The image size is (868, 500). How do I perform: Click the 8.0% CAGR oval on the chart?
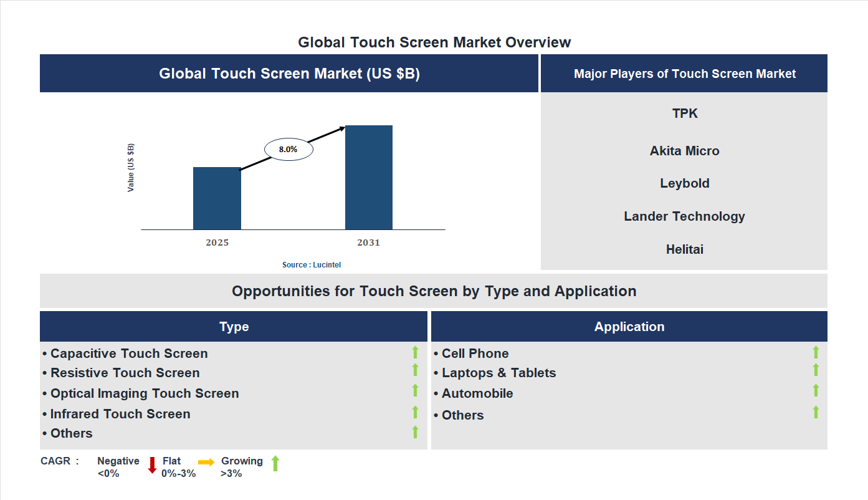[288, 148]
